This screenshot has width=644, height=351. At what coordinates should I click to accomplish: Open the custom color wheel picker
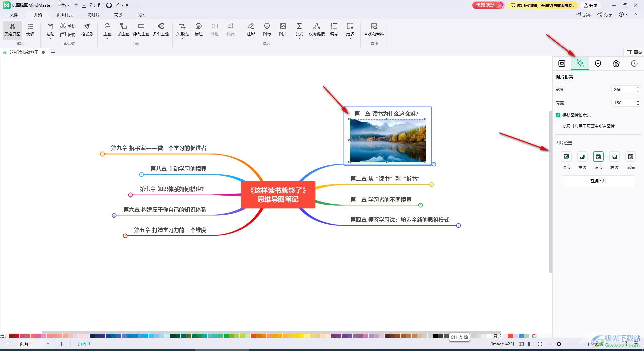[x=534, y=336]
